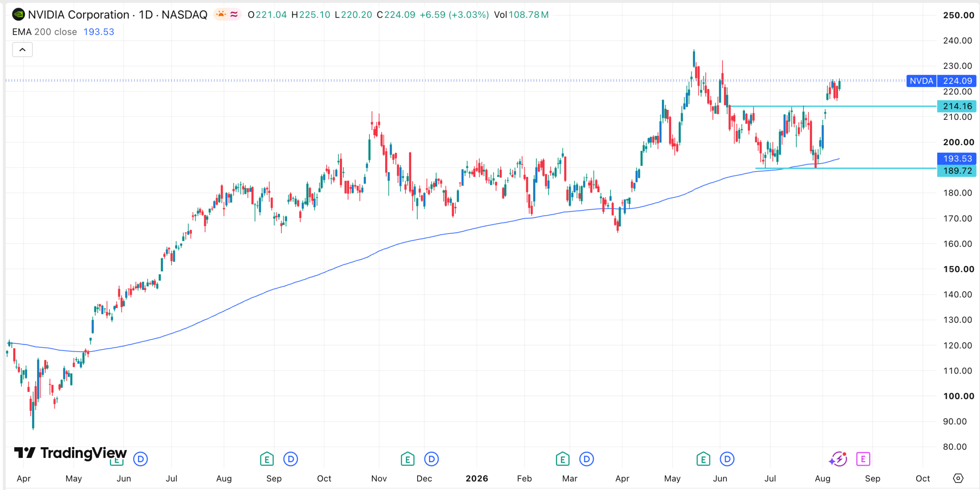Select the cyan 214.16 horizontal line label
This screenshot has width=980, height=490.
point(957,106)
